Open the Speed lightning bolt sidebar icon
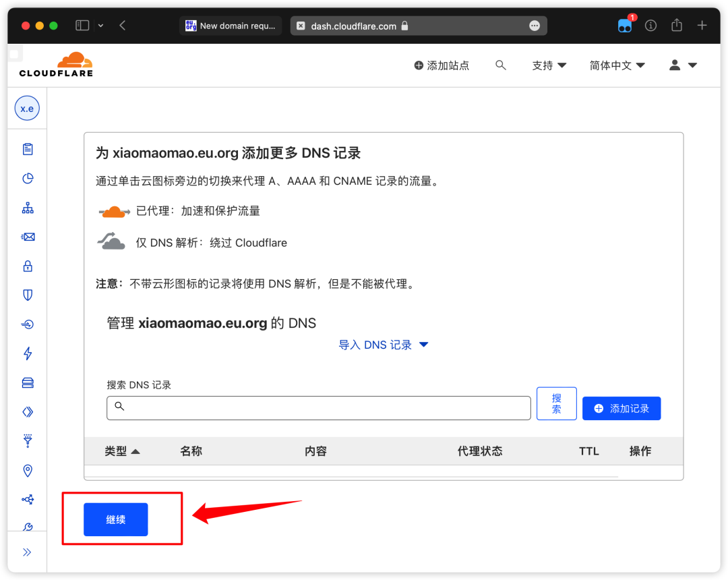728x580 pixels. click(28, 353)
